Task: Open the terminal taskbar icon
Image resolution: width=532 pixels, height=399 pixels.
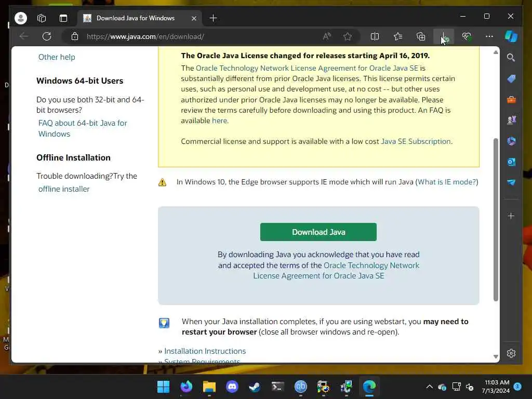Action: pos(278,387)
